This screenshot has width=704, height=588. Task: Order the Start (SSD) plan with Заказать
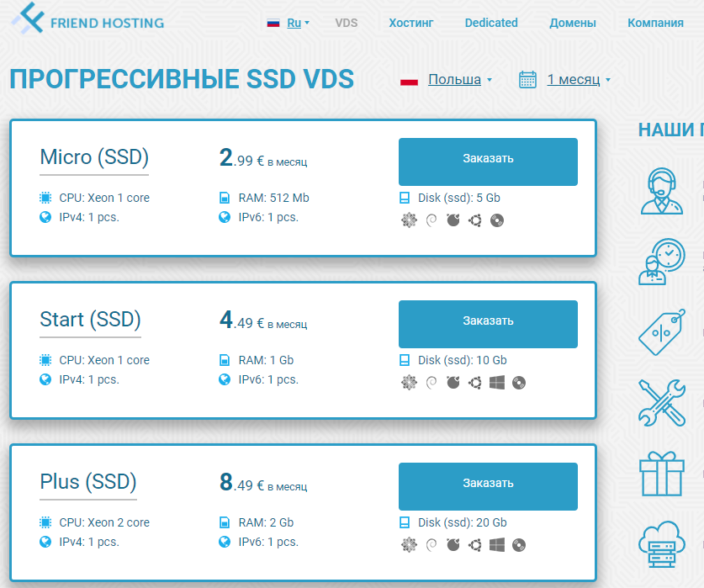pyautogui.click(x=488, y=325)
